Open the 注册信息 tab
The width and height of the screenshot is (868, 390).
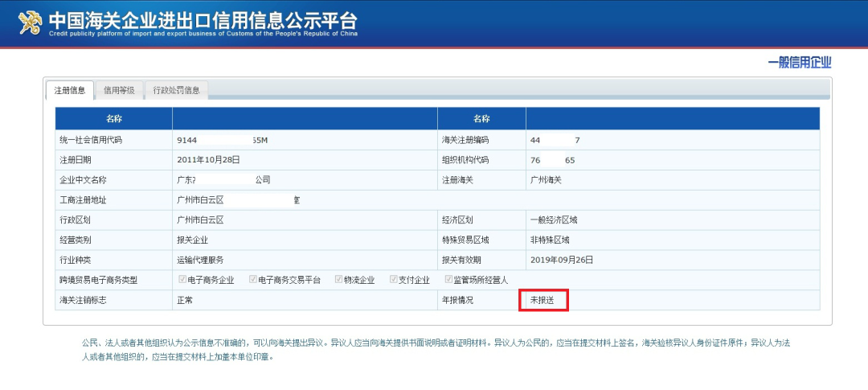click(70, 90)
